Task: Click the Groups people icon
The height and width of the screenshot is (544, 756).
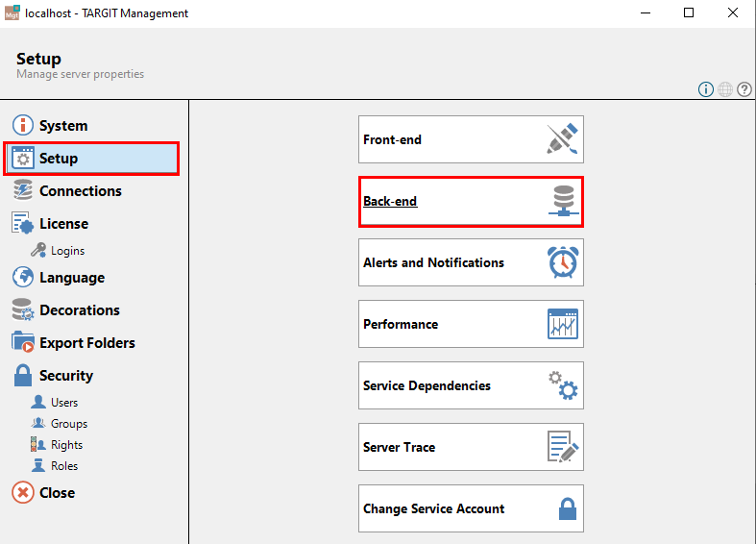Action: (38, 423)
